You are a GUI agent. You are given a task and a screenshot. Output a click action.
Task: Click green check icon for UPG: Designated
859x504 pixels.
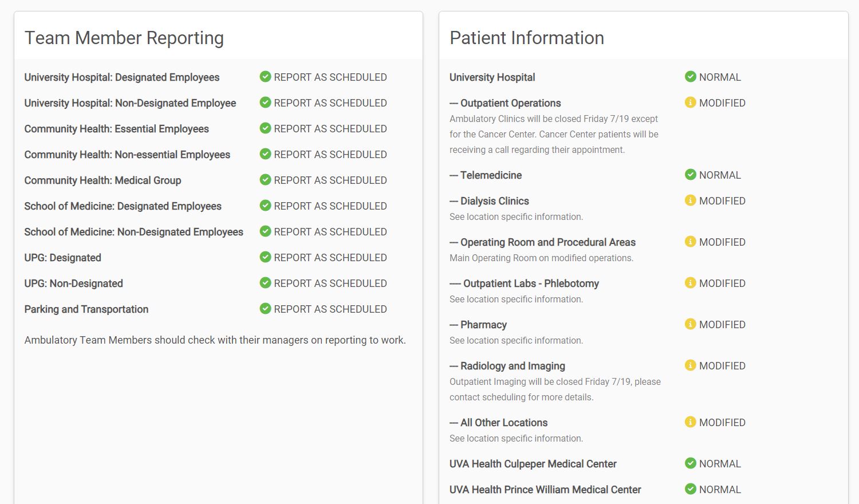tap(265, 257)
